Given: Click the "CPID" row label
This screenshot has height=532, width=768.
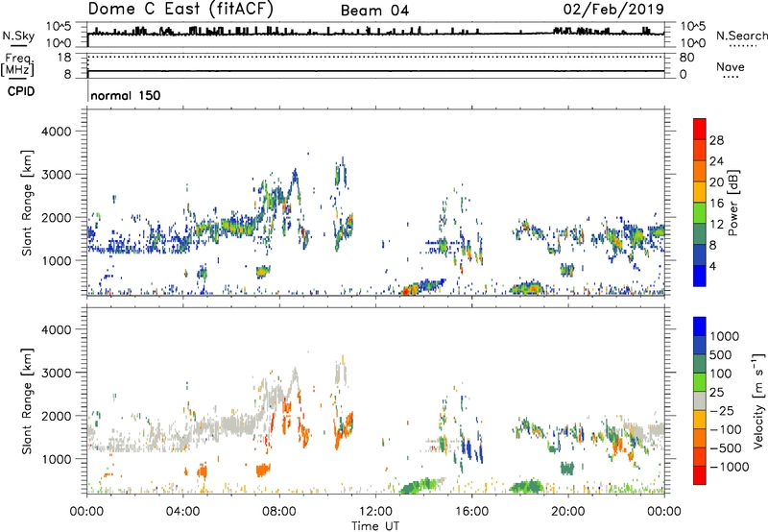Looking at the screenshot, I should pyautogui.click(x=21, y=91).
